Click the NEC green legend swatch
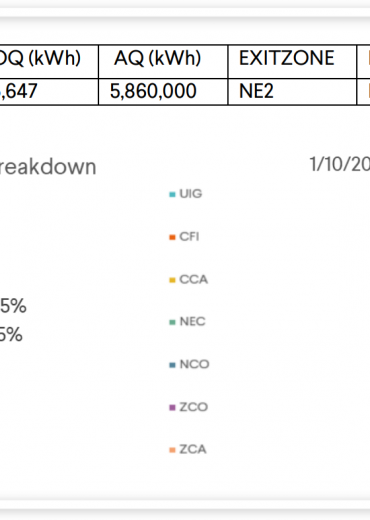Image resolution: width=370 pixels, height=520 pixels. pos(172,322)
